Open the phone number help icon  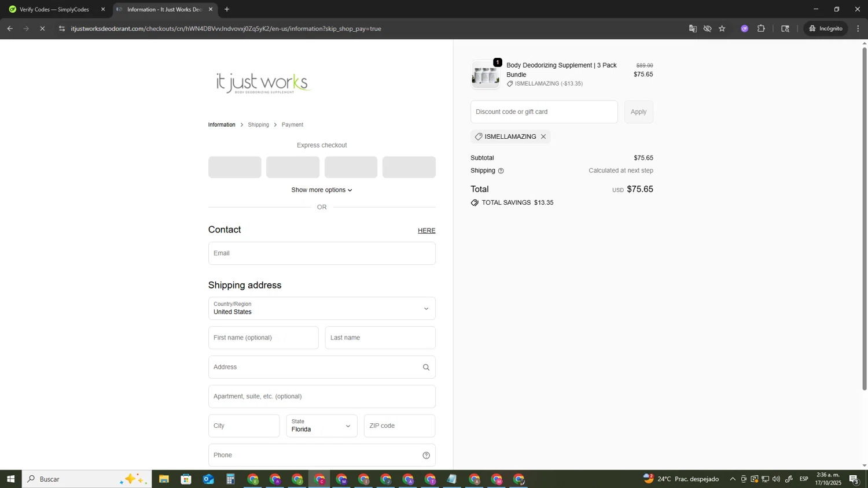click(426, 456)
